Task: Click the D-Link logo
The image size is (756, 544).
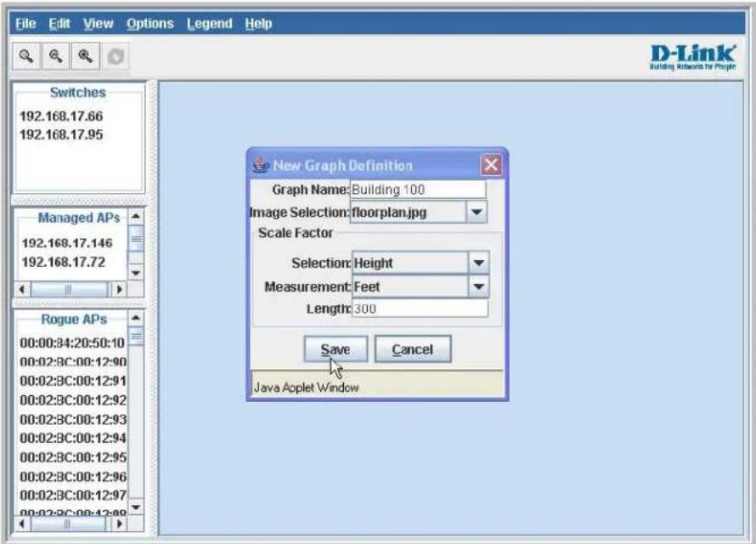Action: pyautogui.click(x=693, y=57)
